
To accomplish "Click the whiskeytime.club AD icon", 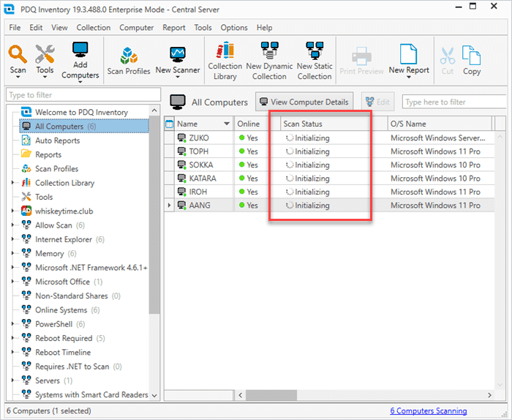I will [x=26, y=211].
